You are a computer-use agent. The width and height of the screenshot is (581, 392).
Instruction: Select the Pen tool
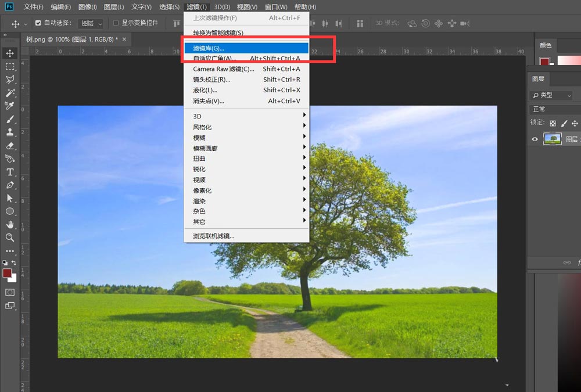pos(10,185)
